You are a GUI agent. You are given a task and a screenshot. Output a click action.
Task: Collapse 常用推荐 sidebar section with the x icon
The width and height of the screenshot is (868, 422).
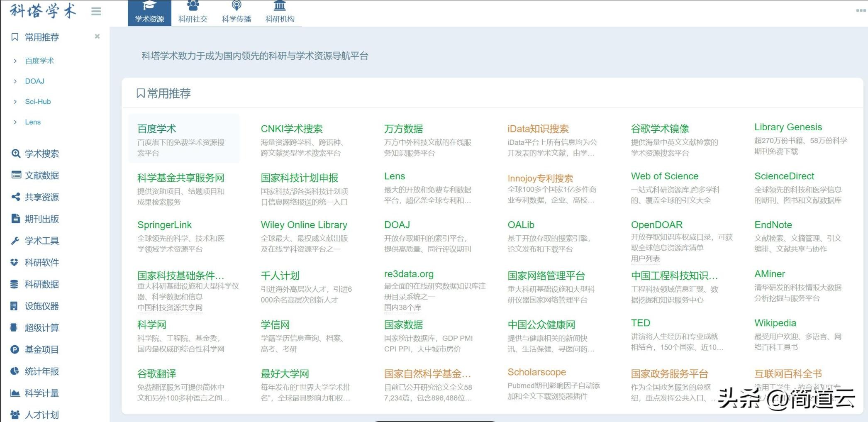(97, 36)
